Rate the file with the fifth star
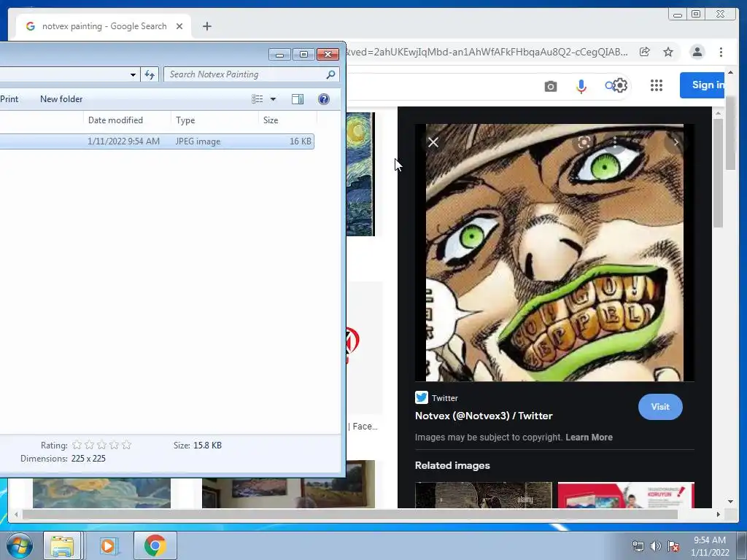This screenshot has height=560, width=747. coord(126,445)
